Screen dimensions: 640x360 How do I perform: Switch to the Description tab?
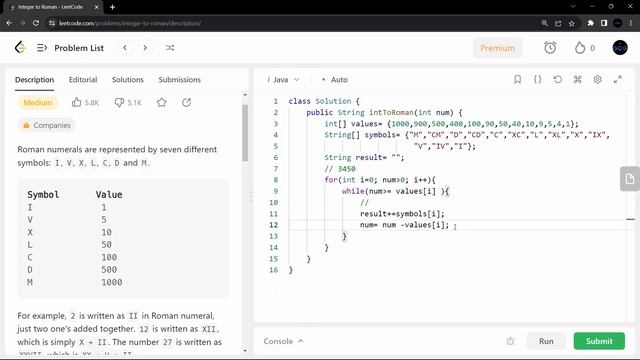click(x=34, y=80)
